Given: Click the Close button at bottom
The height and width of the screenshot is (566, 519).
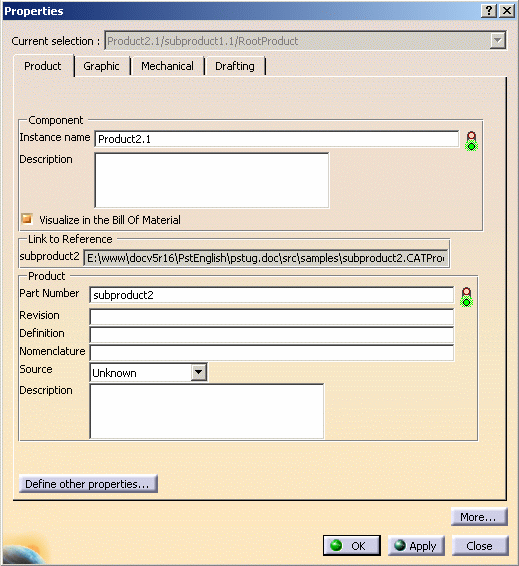Looking at the screenshot, I should click(x=480, y=545).
